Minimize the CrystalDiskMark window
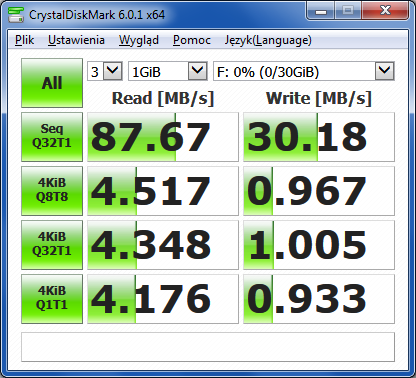This screenshot has height=378, width=416. [321, 12]
